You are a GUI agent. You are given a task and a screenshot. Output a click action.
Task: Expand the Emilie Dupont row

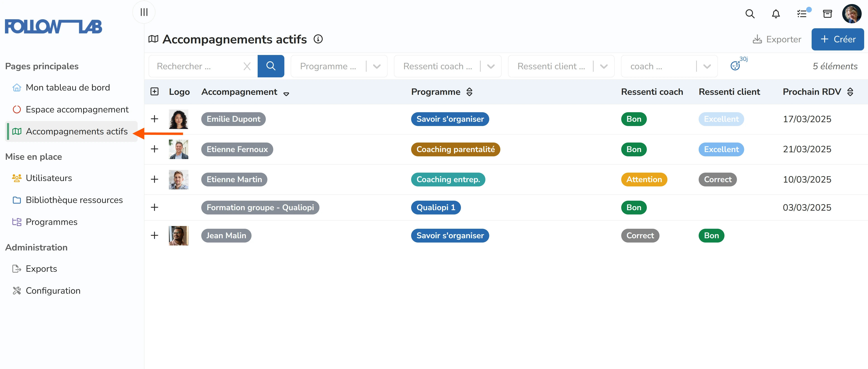coord(154,119)
